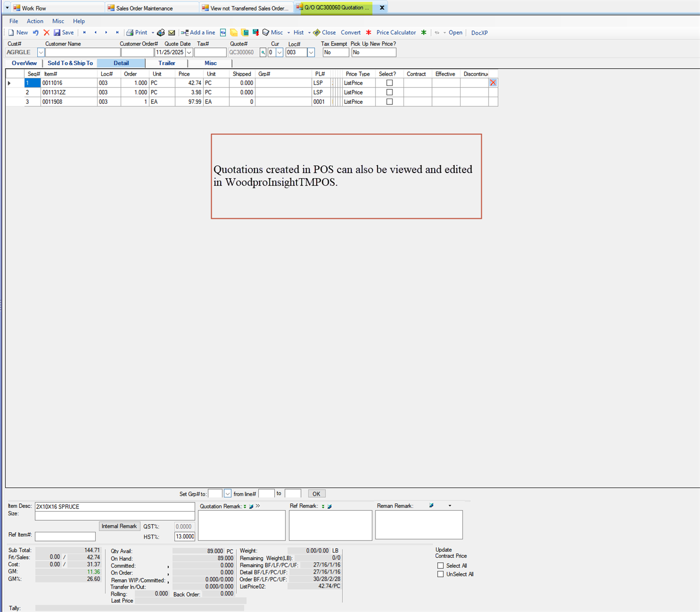The width and height of the screenshot is (700, 612).
Task: Open the Set Grp# to dropdown
Action: pyautogui.click(x=227, y=494)
